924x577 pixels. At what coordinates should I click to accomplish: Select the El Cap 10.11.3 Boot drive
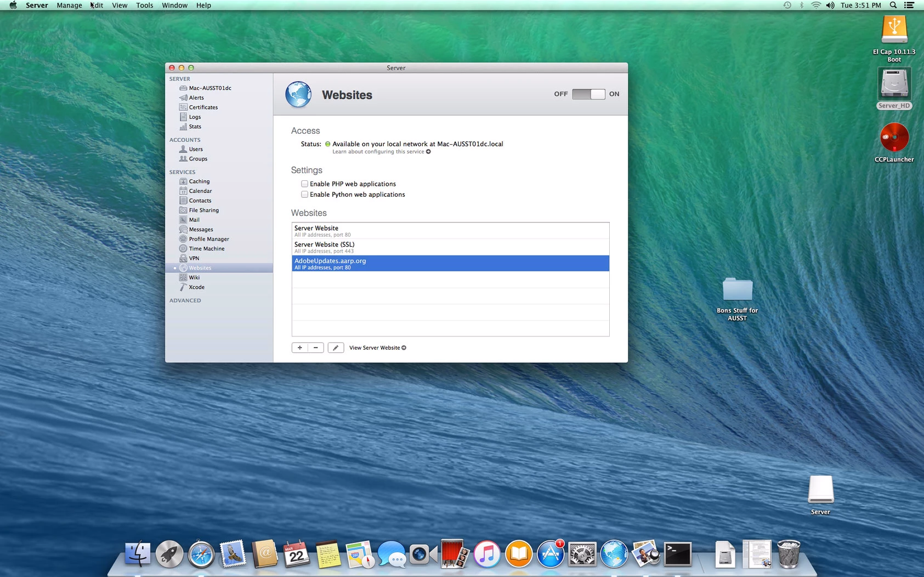coord(894,38)
